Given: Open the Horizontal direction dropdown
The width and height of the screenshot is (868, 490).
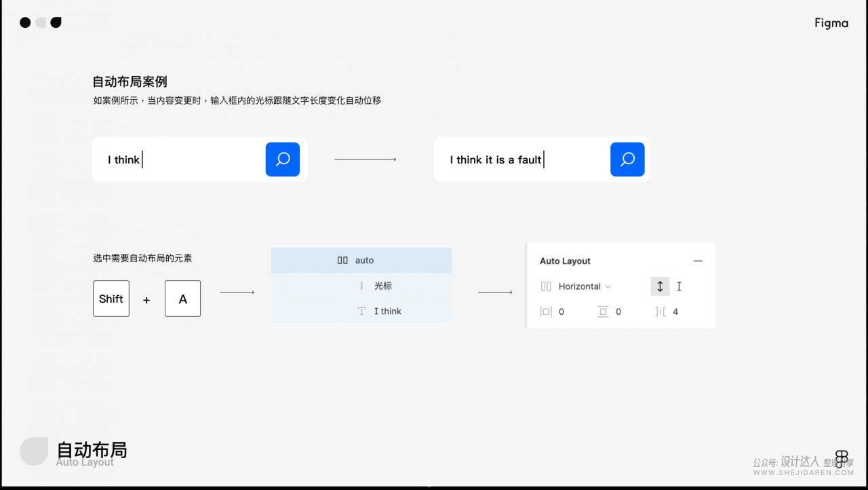Looking at the screenshot, I should (585, 286).
